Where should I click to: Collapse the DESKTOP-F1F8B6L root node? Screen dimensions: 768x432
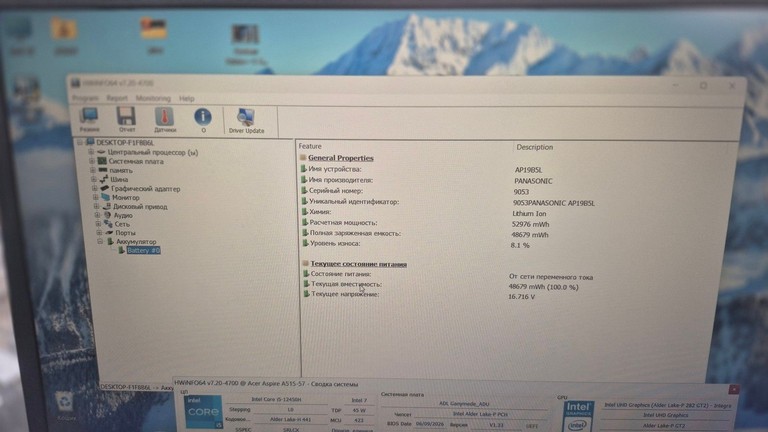(x=80, y=143)
